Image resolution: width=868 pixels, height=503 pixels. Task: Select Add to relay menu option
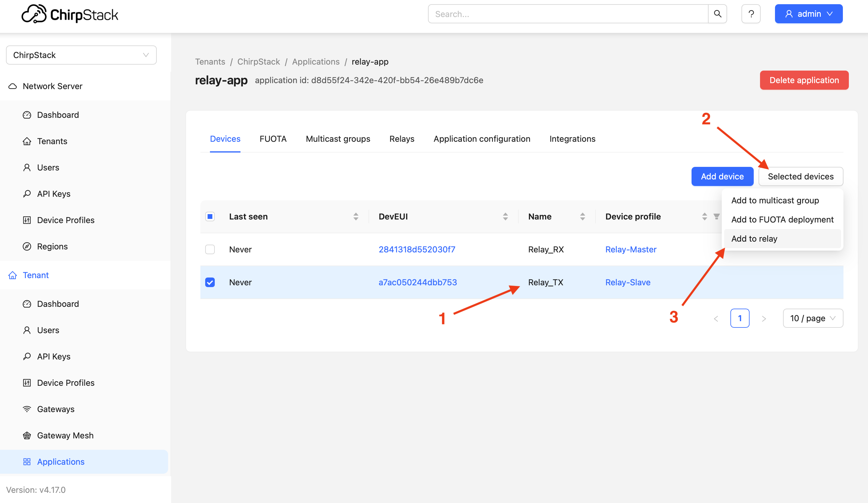click(x=754, y=239)
